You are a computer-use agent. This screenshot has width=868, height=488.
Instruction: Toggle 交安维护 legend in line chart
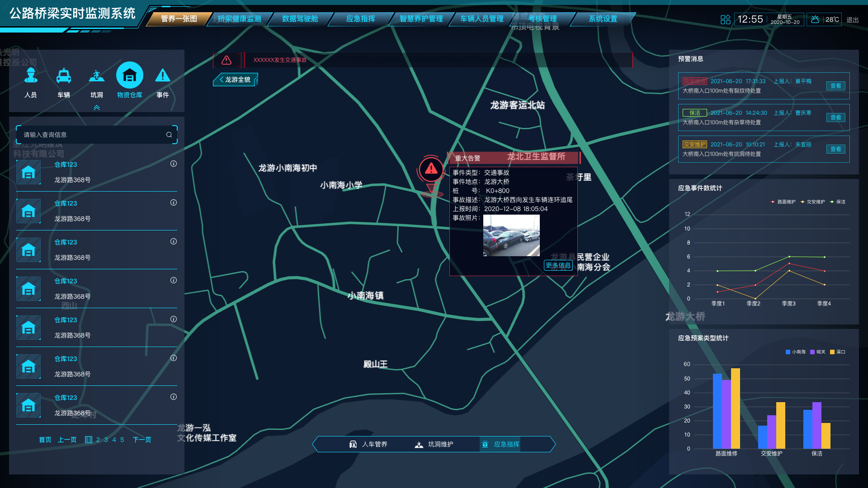pos(812,202)
